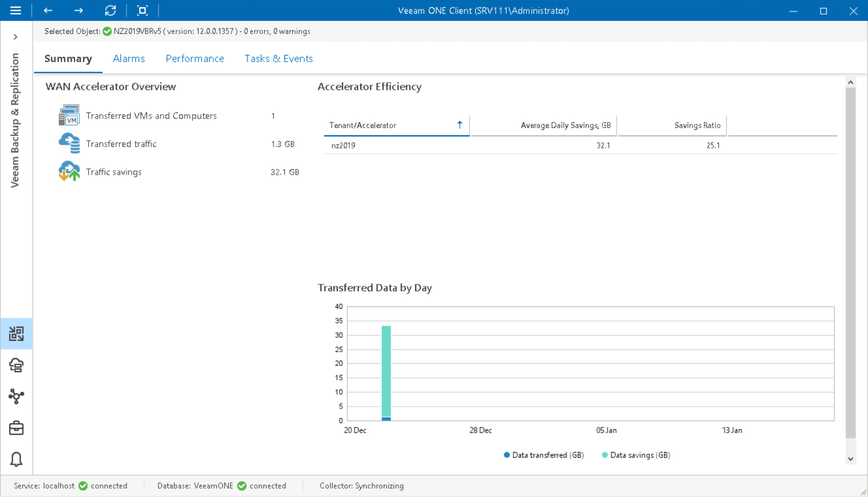Image resolution: width=868 pixels, height=497 pixels.
Task: Open the Business View briefcase sidebar icon
Action: (x=16, y=428)
